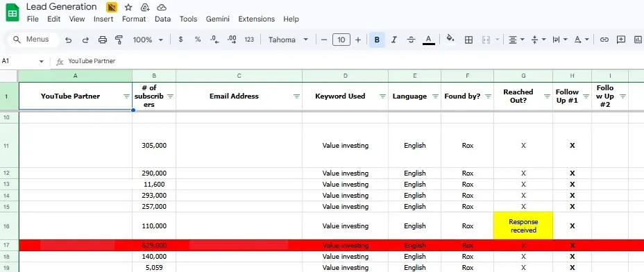Click the formula bar showing YouTube Partner
Screen dimensions: 644x272
point(353,61)
